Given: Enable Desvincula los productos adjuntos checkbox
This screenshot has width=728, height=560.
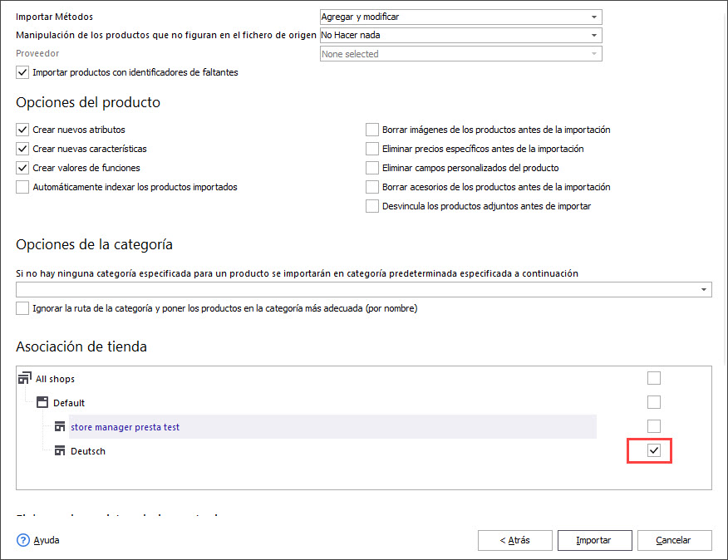Looking at the screenshot, I should 371,206.
